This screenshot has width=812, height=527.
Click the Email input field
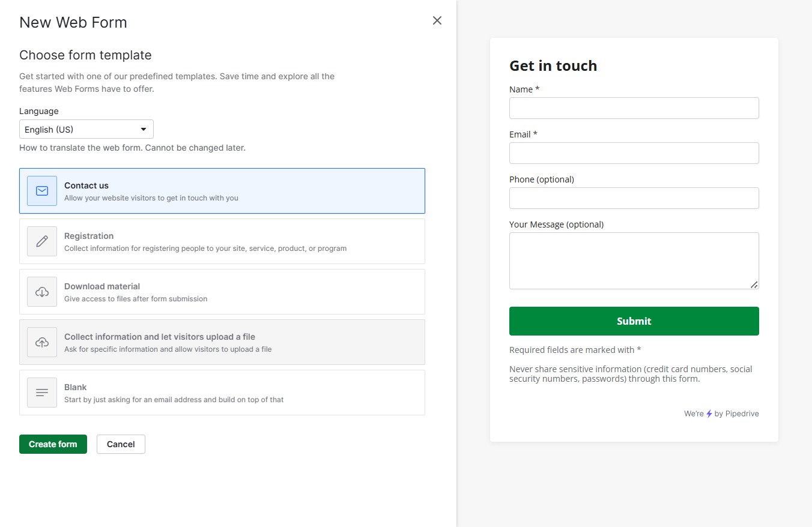tap(634, 153)
